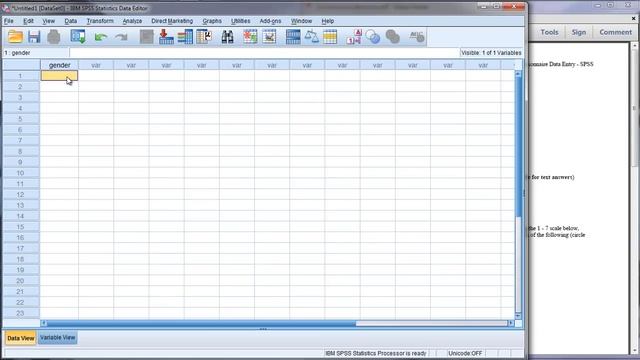Viewport: 640px width, 360px height.
Task: Click the cell editor field above the grid
Action: pos(264,53)
